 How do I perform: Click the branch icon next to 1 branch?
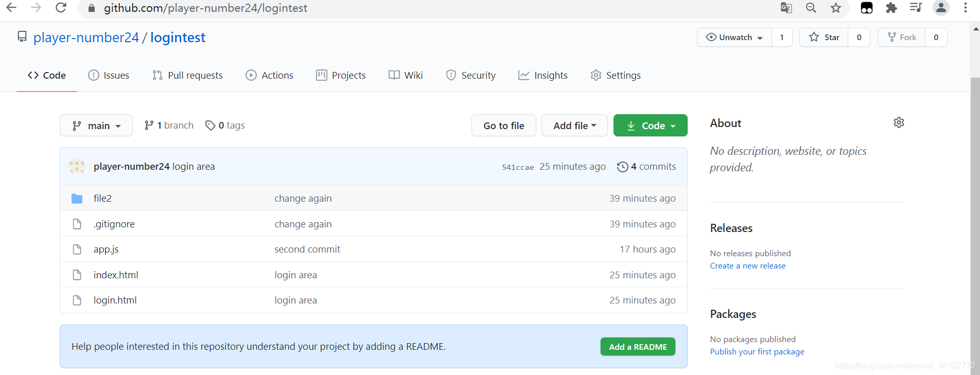[149, 125]
